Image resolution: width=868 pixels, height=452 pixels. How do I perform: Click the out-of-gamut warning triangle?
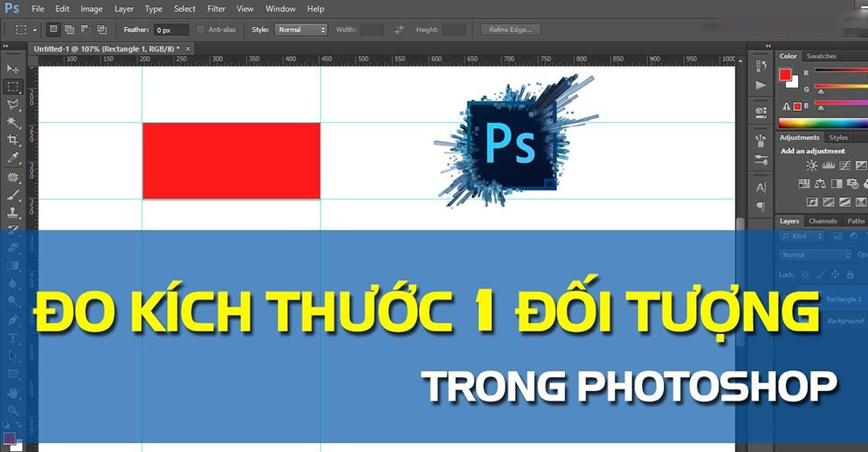pos(786,106)
